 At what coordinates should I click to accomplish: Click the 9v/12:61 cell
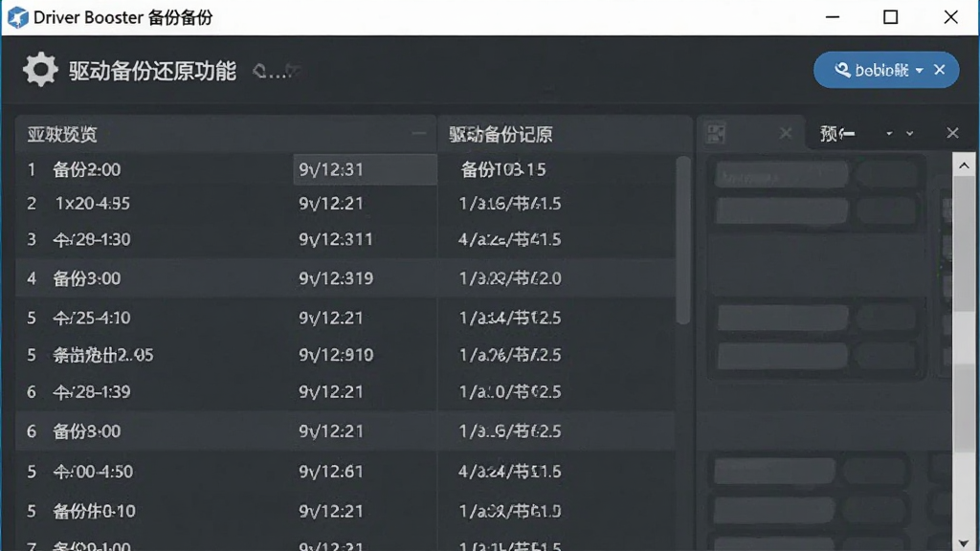(x=330, y=472)
